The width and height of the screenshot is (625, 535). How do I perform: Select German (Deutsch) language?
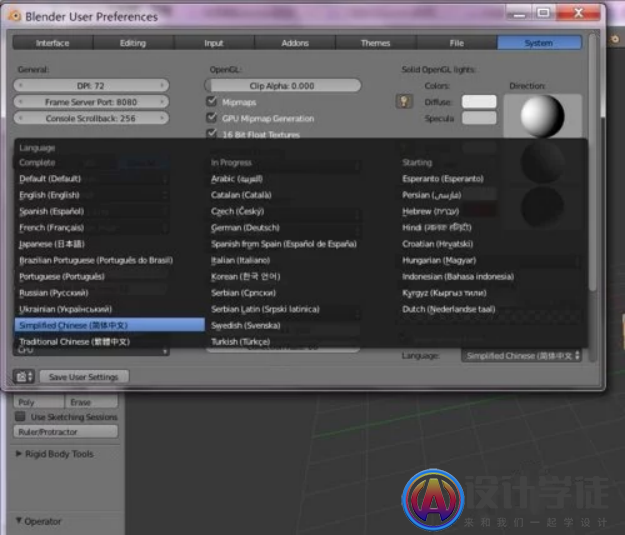point(301,228)
